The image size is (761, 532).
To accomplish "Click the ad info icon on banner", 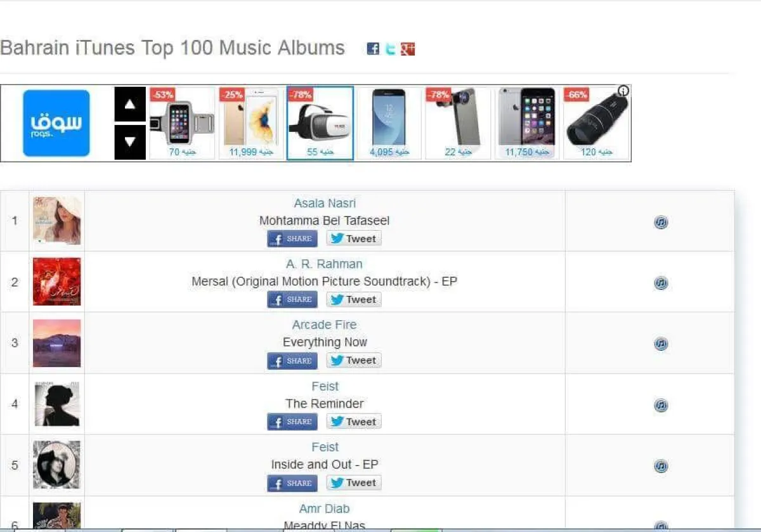I will (623, 91).
